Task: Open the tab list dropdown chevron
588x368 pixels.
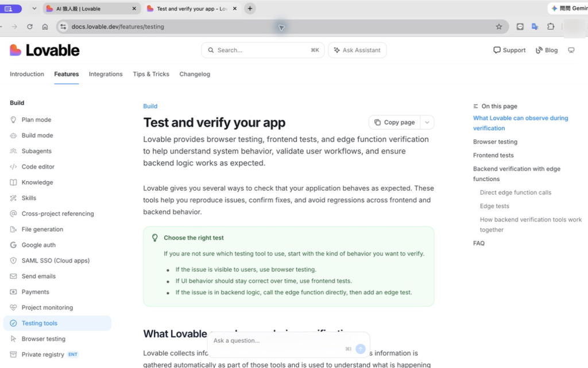Action: [x=34, y=8]
